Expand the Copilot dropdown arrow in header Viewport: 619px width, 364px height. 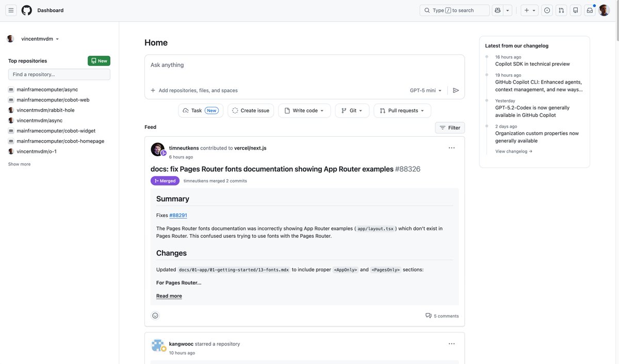point(508,10)
